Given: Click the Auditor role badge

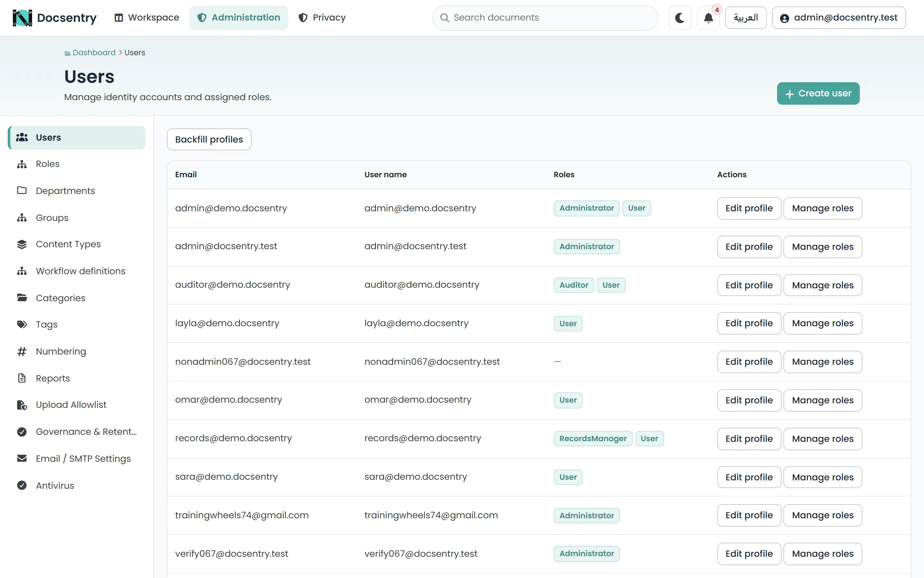Looking at the screenshot, I should (x=574, y=285).
